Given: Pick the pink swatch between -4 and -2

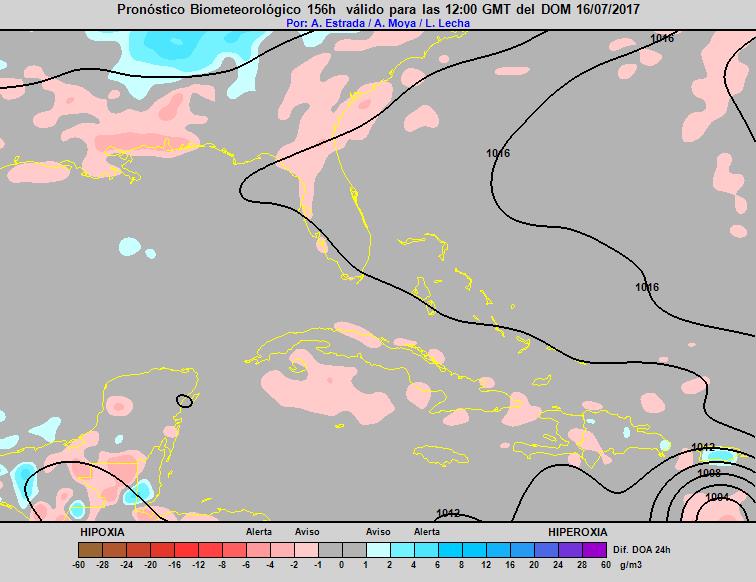Looking at the screenshot, I should point(283,550).
